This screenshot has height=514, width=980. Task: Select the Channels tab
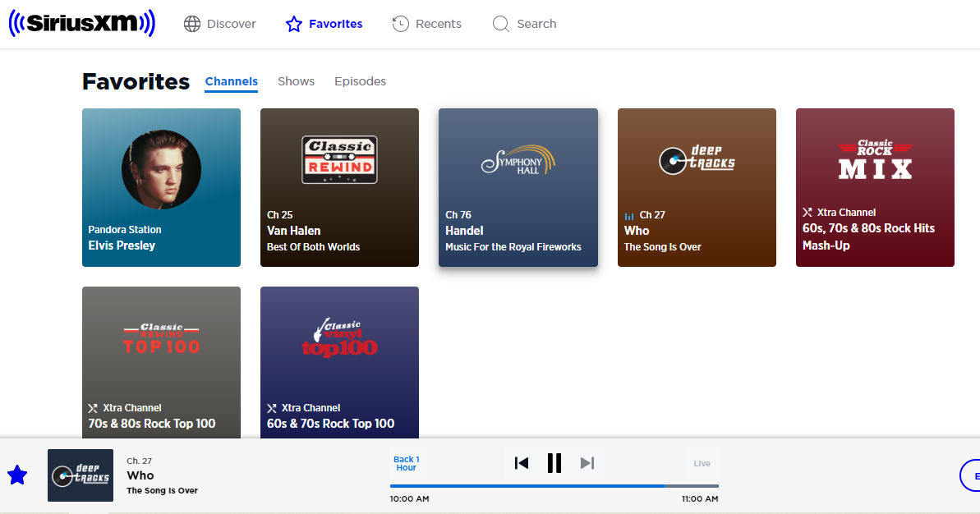[231, 81]
